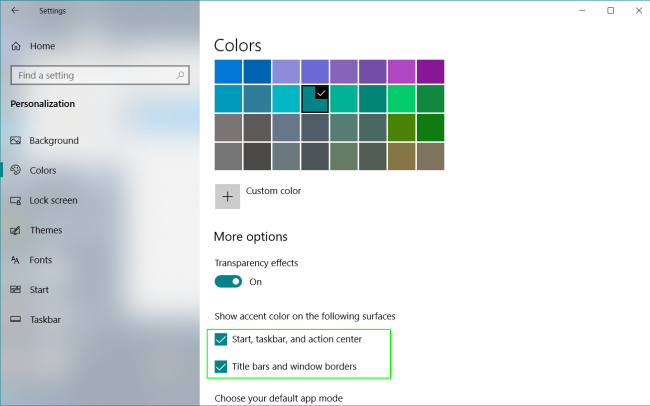Viewport: 650px width, 406px height.
Task: Open the Themes settings page
Action: pos(46,230)
